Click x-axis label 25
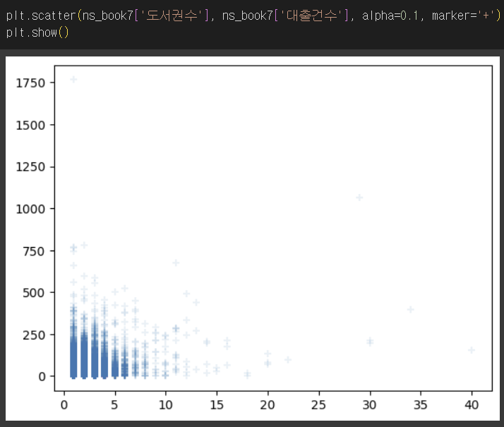This screenshot has width=504, height=427. pos(318,405)
